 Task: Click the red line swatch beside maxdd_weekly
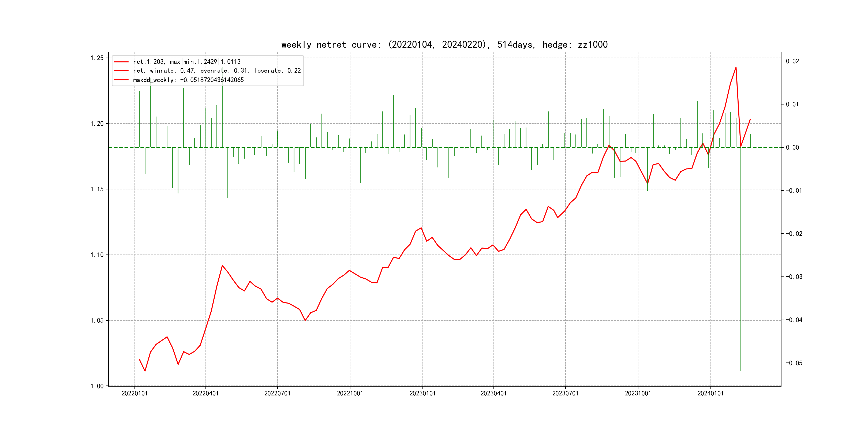[x=121, y=80]
